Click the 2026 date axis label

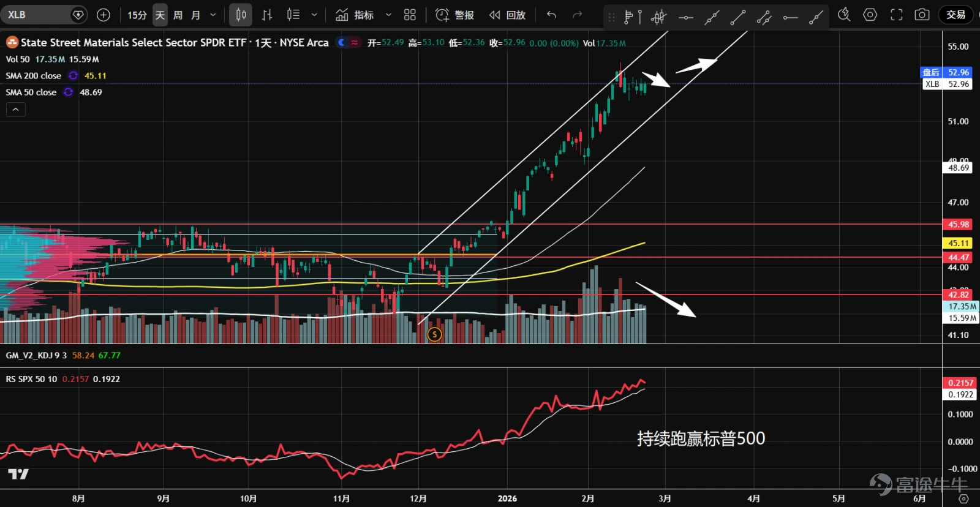[507, 498]
